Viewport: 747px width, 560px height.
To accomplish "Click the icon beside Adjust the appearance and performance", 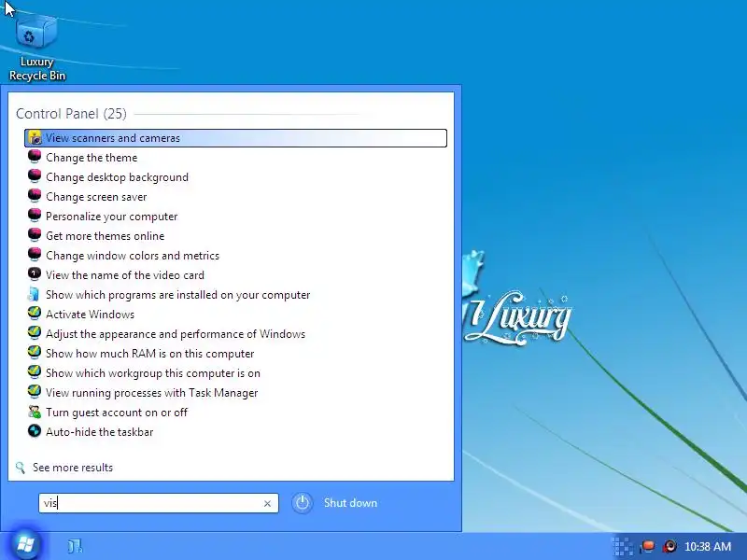I will (x=35, y=333).
